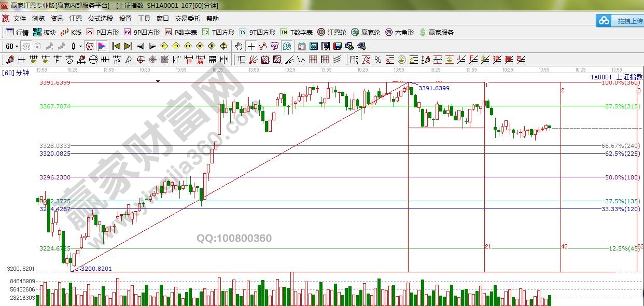The width and height of the screenshot is (644, 306).
Task: Click the 赢家服务 dollar sign icon
Action: 423,32
